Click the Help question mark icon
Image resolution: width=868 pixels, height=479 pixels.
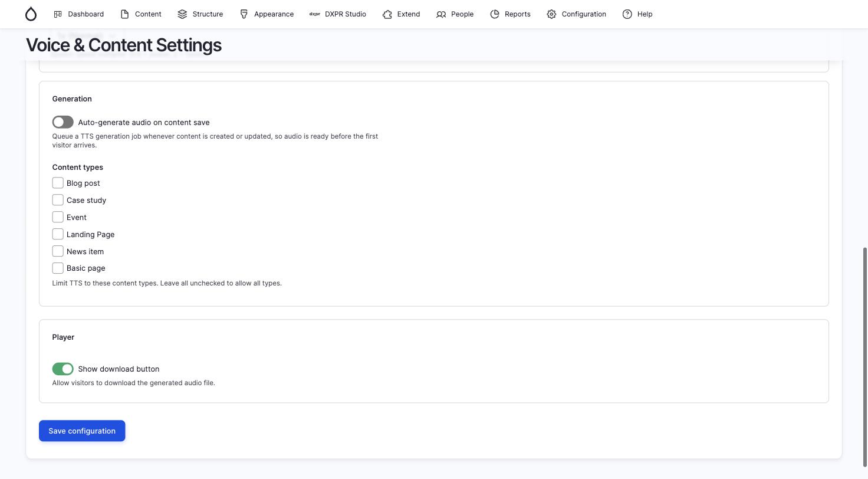[627, 14]
